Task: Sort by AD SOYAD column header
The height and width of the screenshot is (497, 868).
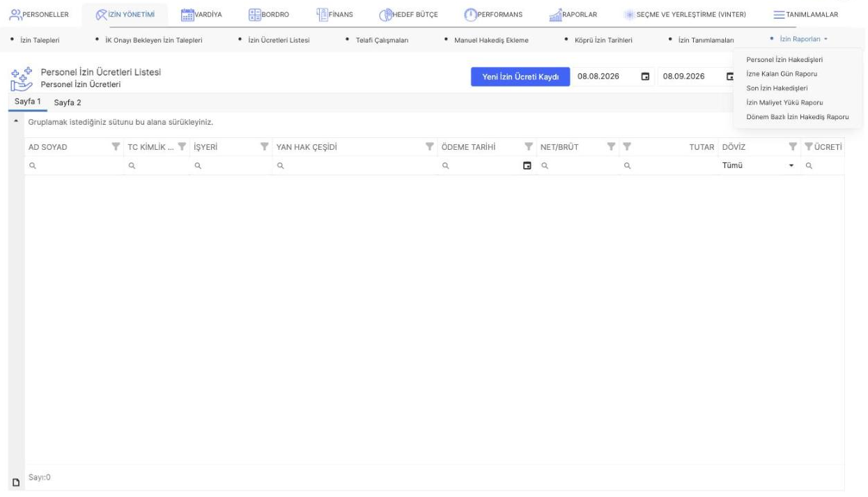Action: click(x=47, y=147)
